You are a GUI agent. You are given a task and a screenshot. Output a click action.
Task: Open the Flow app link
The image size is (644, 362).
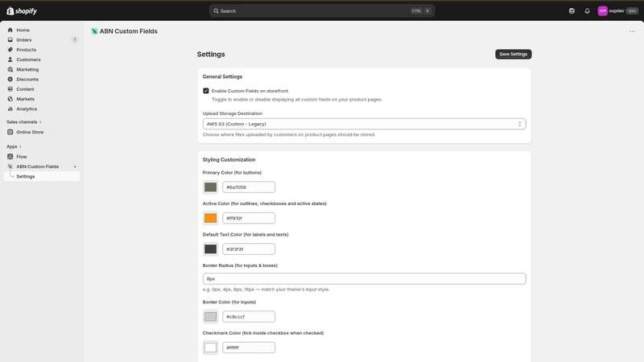[x=22, y=157]
